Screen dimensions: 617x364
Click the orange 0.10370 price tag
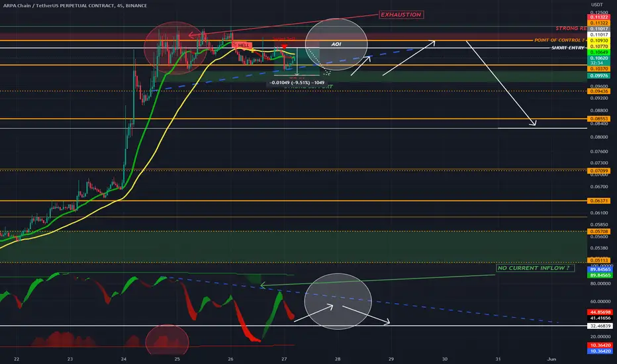(x=599, y=69)
